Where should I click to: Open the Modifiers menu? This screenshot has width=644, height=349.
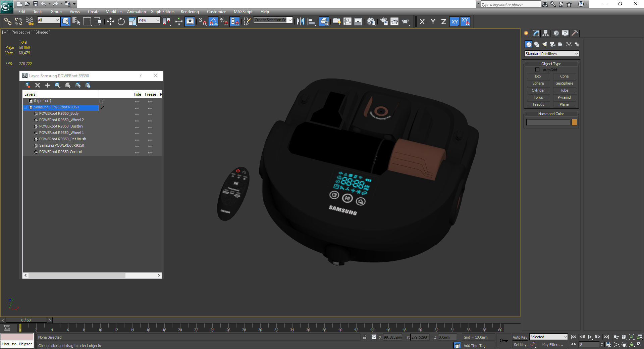(114, 11)
